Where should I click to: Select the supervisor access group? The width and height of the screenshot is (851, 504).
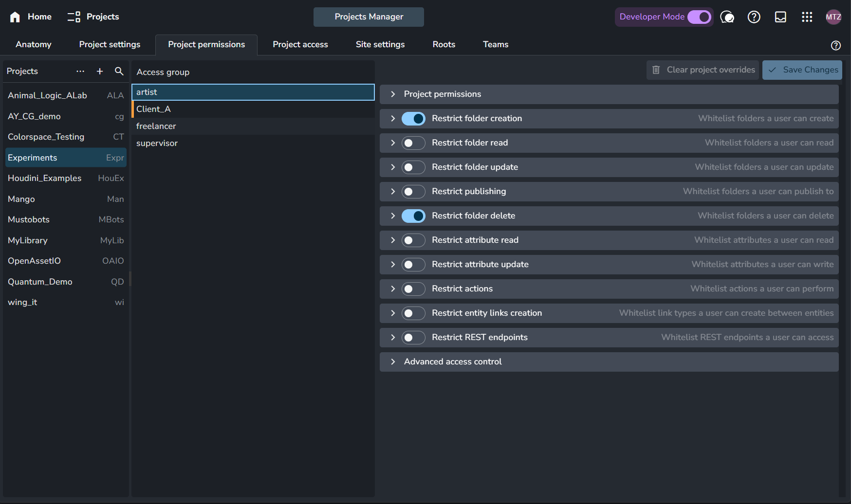pos(157,143)
